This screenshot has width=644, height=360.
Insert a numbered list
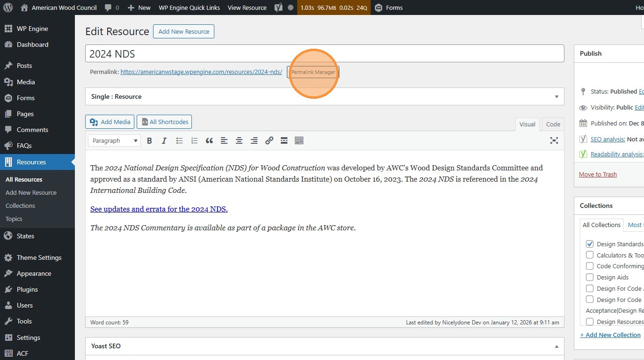pos(194,140)
